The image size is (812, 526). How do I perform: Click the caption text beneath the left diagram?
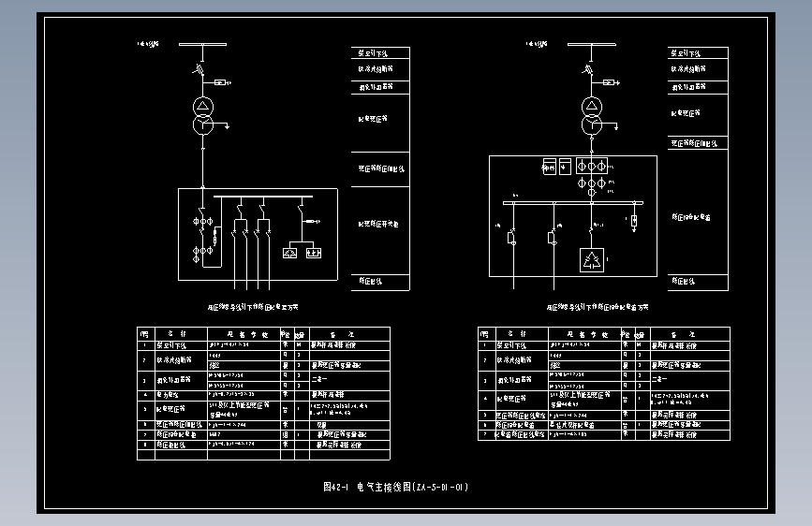point(253,307)
